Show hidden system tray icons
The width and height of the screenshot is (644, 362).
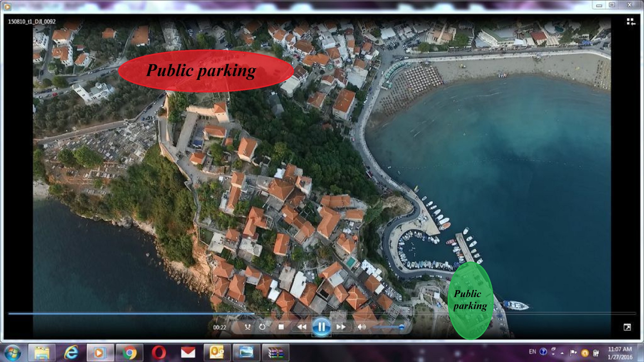coord(562,353)
